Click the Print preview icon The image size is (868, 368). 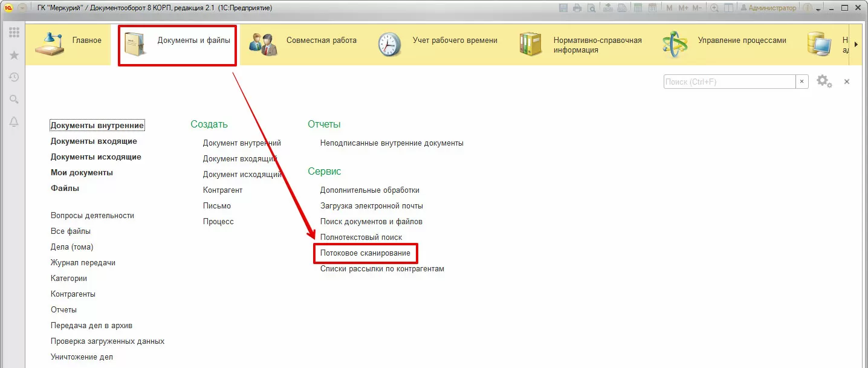(591, 8)
